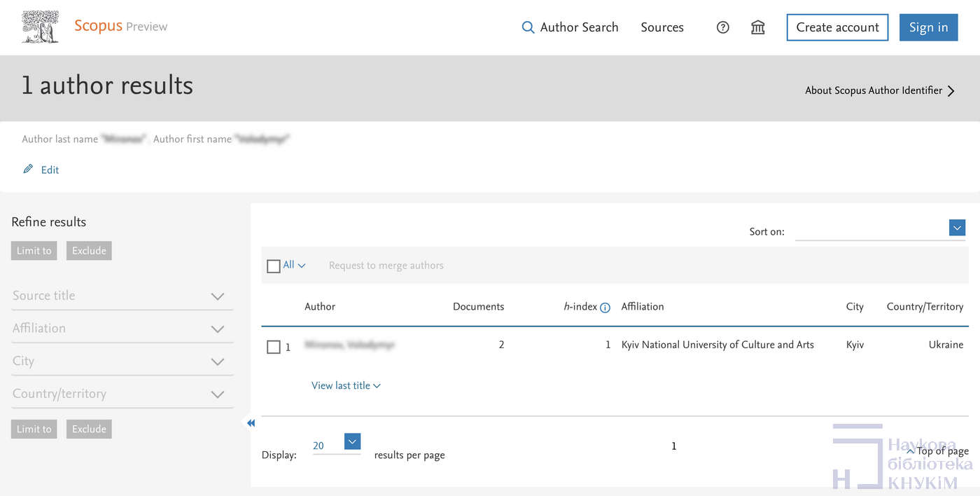Select the checkbox for author result 1
The width and height of the screenshot is (980, 496).
click(x=274, y=347)
